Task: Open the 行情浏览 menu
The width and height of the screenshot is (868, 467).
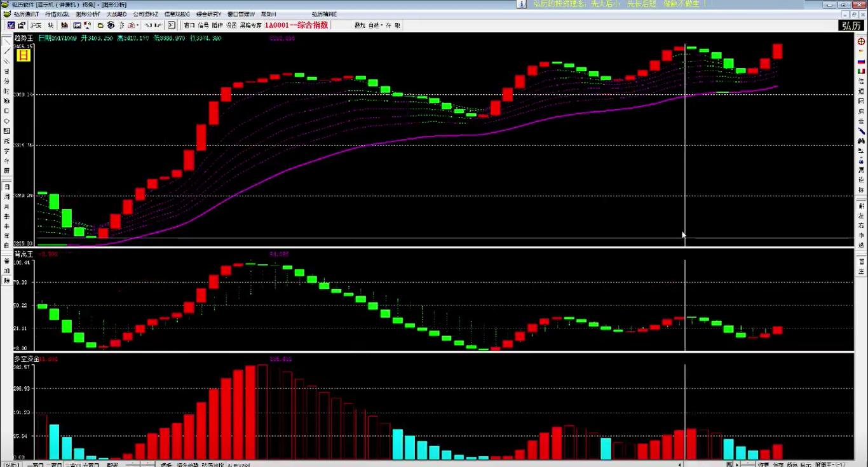Action: point(57,14)
